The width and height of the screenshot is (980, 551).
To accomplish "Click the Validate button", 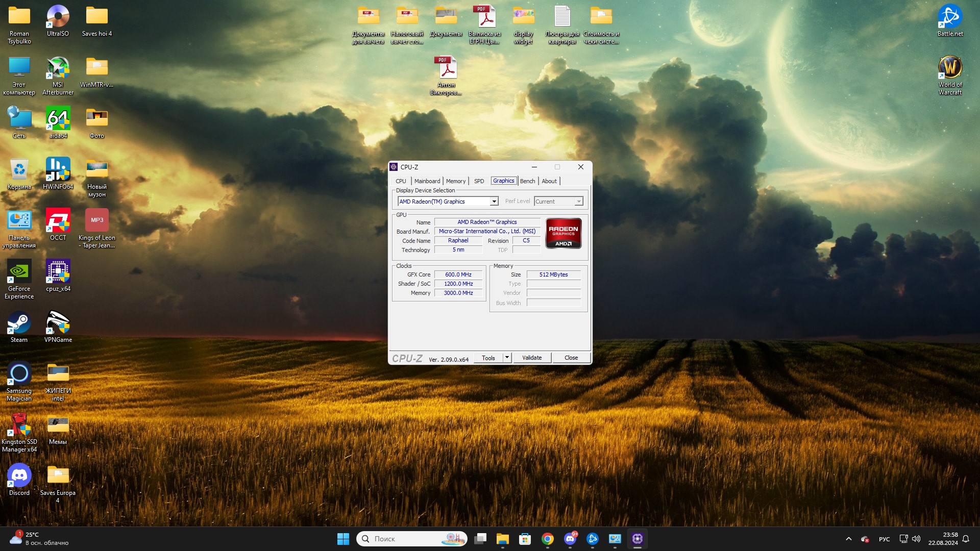I will pos(532,358).
